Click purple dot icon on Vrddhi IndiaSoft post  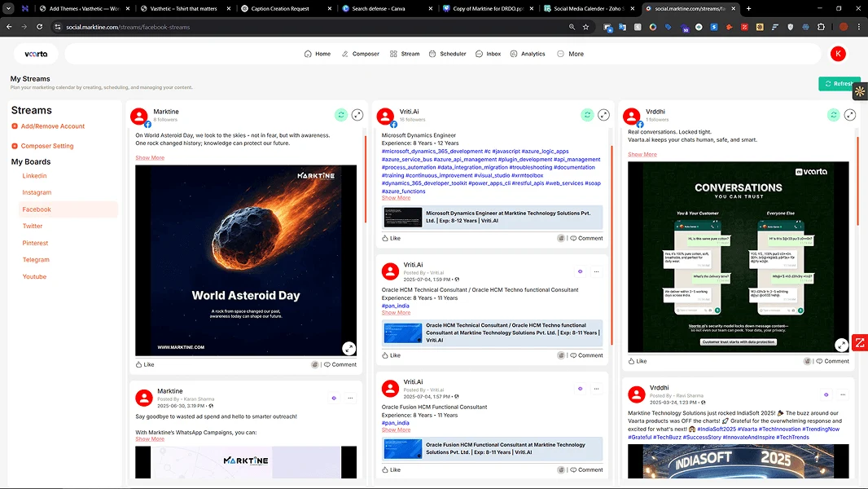(826, 394)
